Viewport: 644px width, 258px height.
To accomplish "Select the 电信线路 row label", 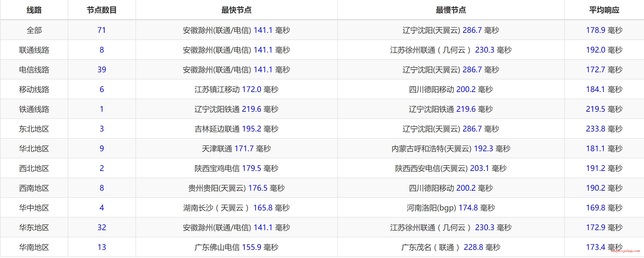I will point(34,70).
